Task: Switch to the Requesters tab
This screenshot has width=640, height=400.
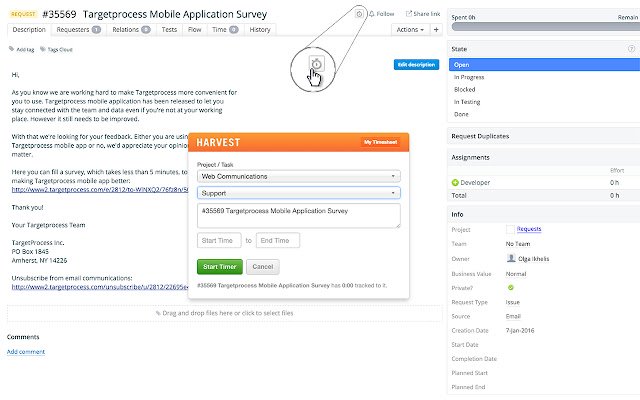Action: (x=78, y=30)
